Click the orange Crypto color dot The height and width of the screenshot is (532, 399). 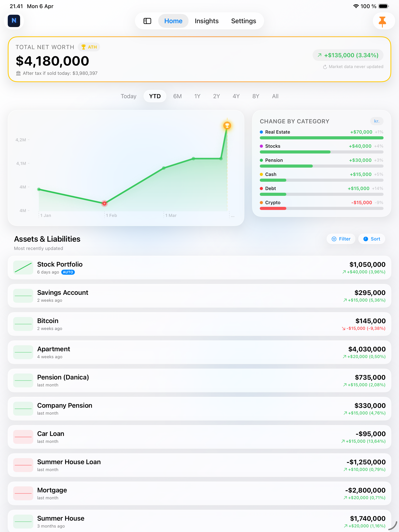pyautogui.click(x=261, y=203)
